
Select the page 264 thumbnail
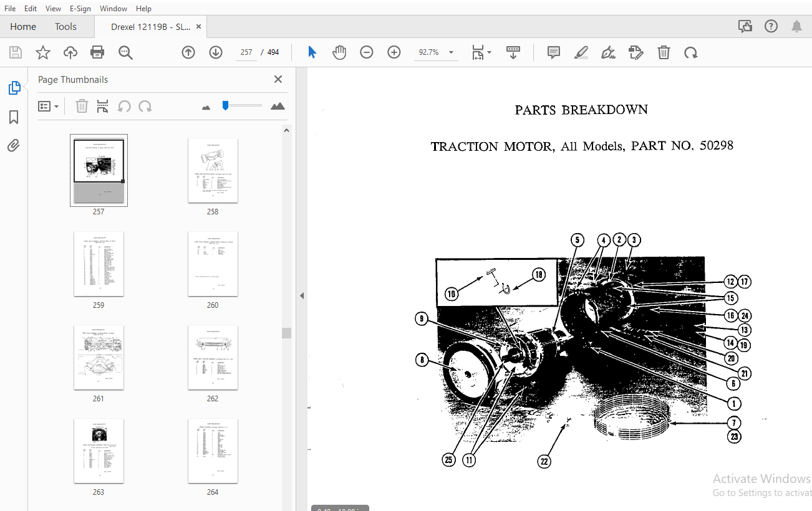point(213,451)
